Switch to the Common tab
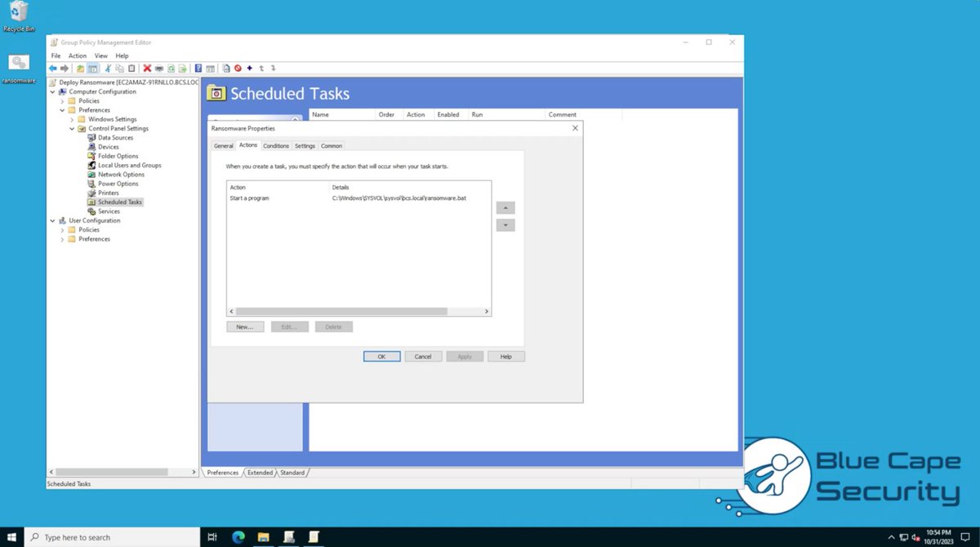This screenshot has width=980, height=547. click(x=332, y=146)
